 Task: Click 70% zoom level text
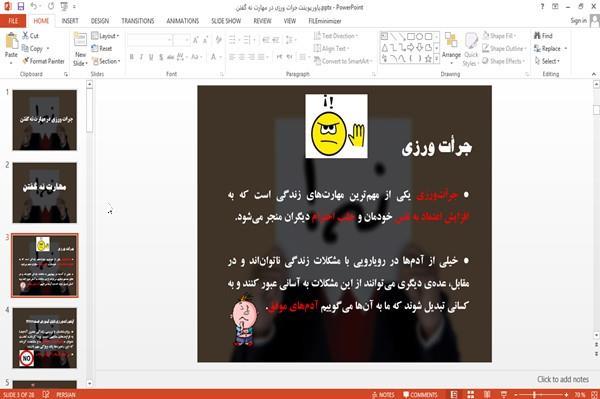(x=580, y=395)
